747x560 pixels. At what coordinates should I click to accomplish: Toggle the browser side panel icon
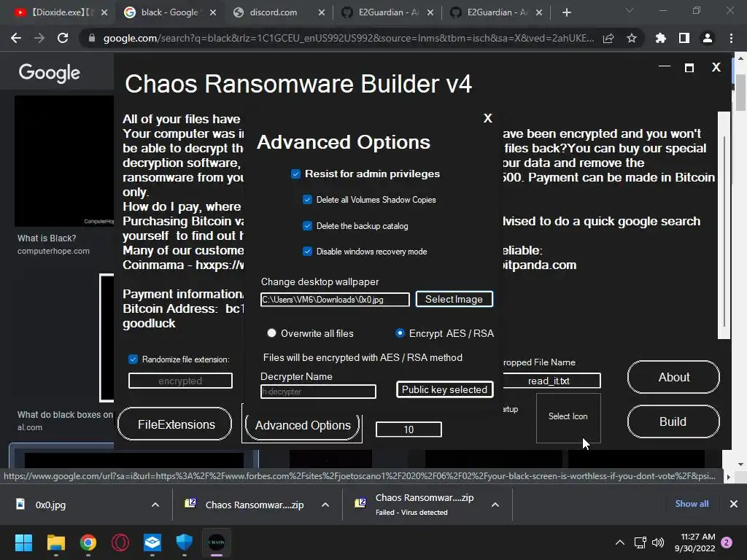pos(684,38)
